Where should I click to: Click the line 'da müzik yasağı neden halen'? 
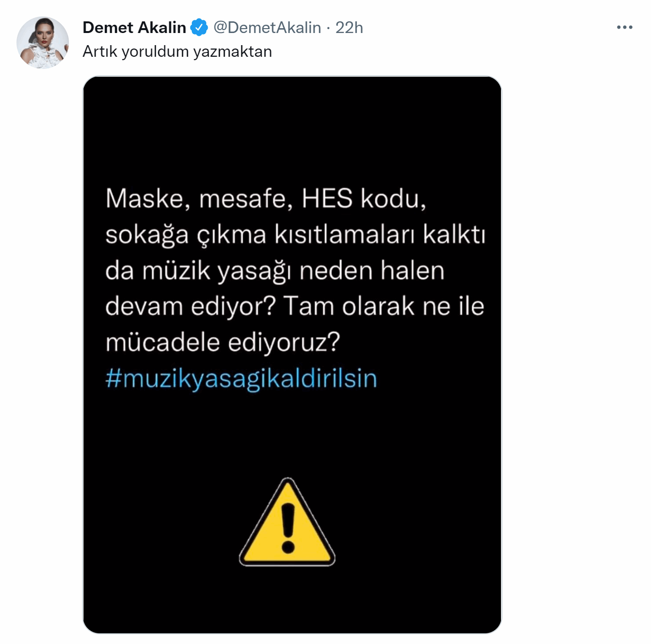tap(275, 271)
